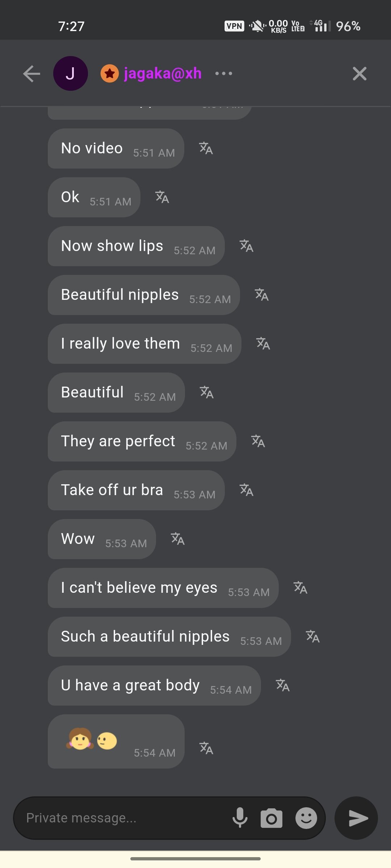Translate the "No video" message
This screenshot has height=868, width=391.
click(x=206, y=148)
